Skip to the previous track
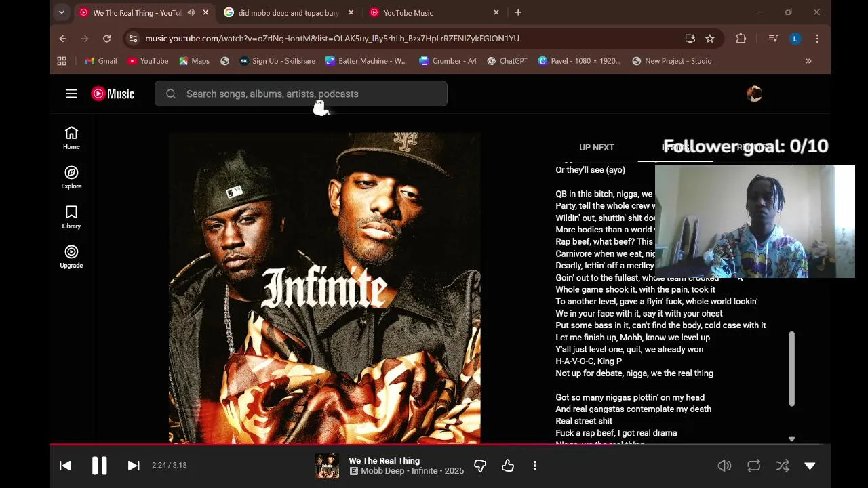The image size is (868, 488). pyautogui.click(x=65, y=466)
